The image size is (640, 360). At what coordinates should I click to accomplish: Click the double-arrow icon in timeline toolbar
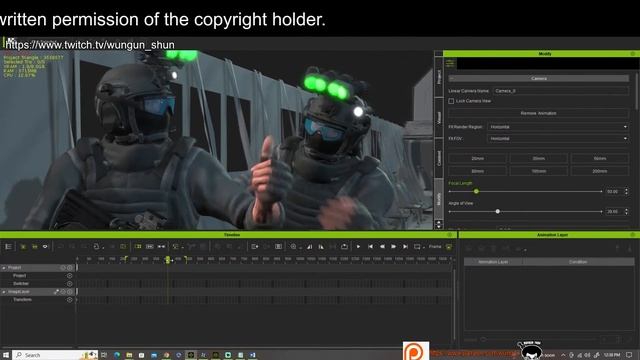click(162, 247)
